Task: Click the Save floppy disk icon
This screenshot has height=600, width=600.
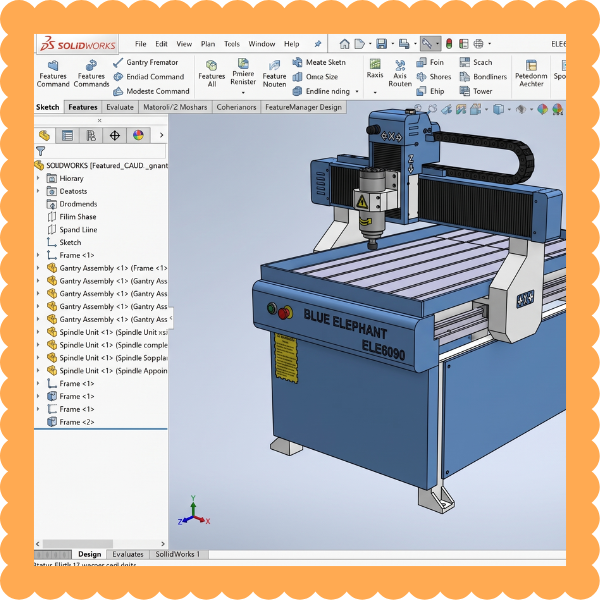Action: pyautogui.click(x=382, y=44)
